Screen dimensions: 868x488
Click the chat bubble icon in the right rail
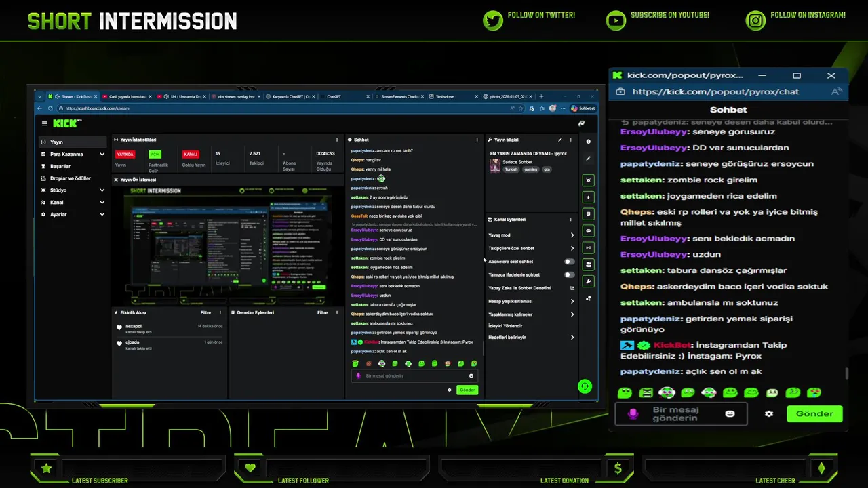588,230
